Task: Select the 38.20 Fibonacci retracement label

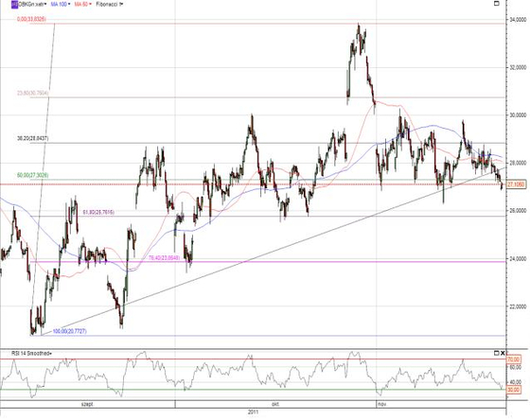Action: point(32,138)
